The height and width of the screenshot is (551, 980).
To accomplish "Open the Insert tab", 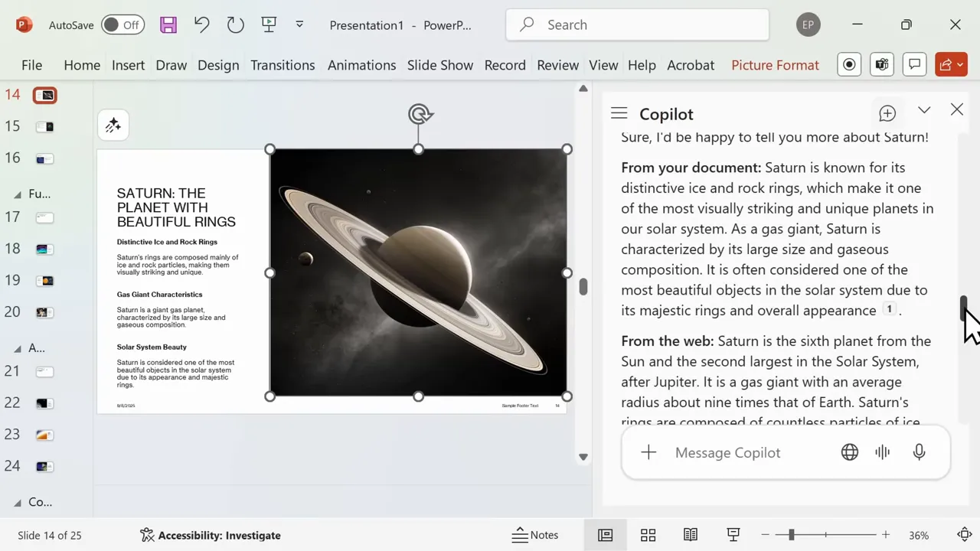I will 128,65.
